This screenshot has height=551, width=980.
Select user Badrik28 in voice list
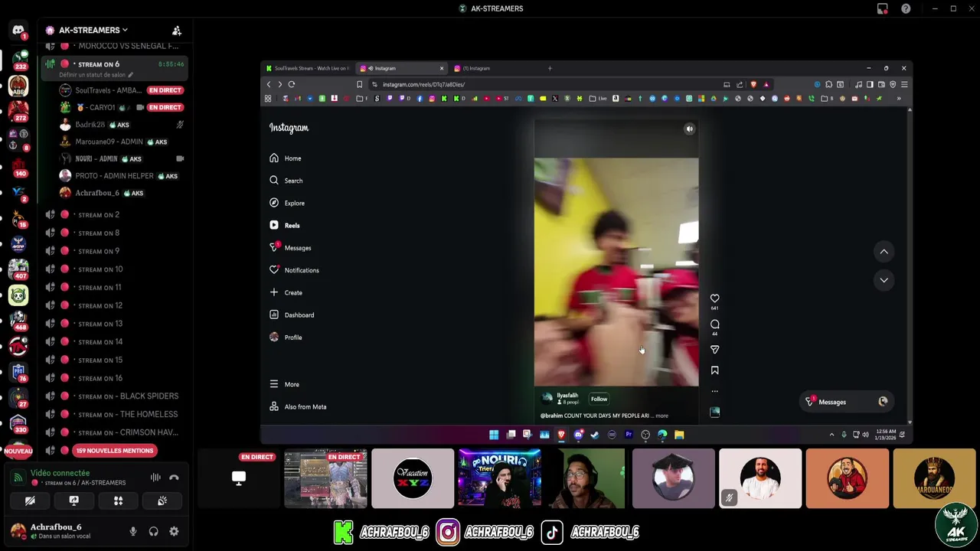(x=122, y=125)
